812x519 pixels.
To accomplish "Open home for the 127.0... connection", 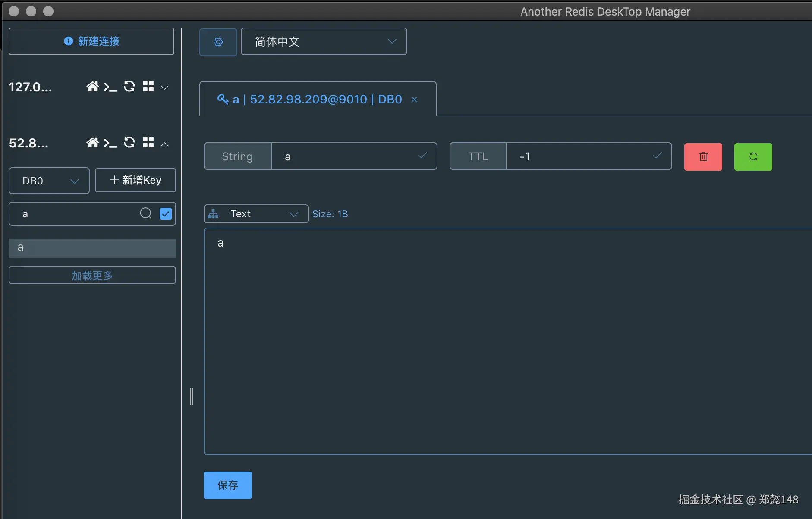I will (92, 87).
